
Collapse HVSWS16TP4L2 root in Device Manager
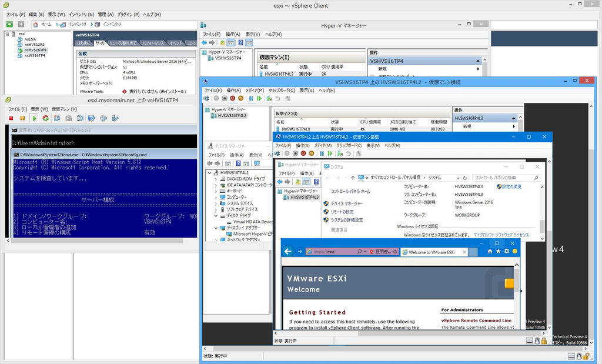pos(210,173)
